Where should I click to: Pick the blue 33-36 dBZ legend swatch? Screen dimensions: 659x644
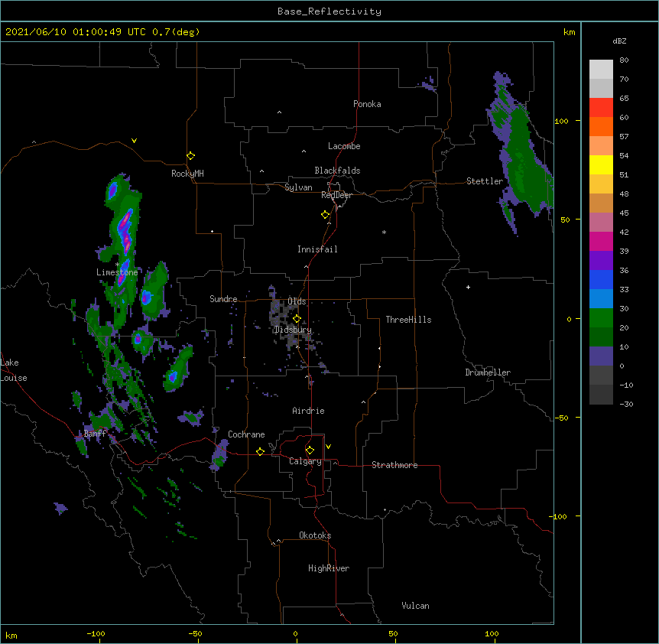coord(601,279)
